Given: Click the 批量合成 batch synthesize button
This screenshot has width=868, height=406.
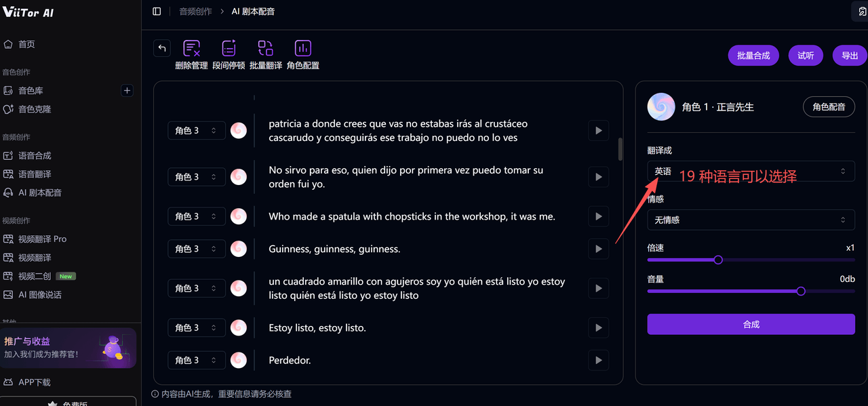Looking at the screenshot, I should click(753, 56).
